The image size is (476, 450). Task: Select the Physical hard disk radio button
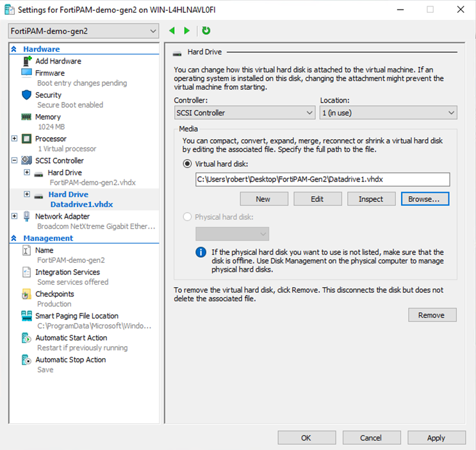187,217
